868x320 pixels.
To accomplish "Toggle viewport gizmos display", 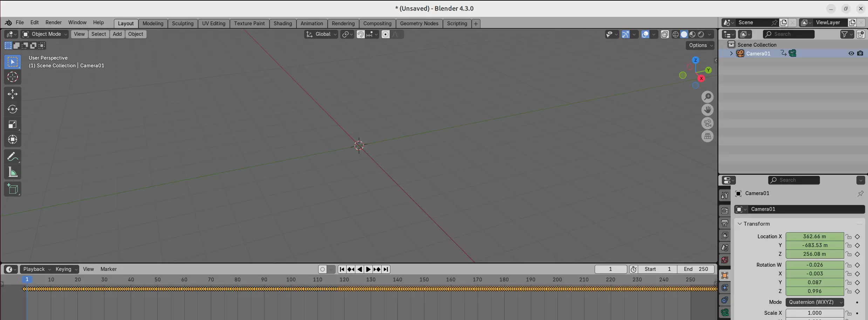I will point(626,34).
